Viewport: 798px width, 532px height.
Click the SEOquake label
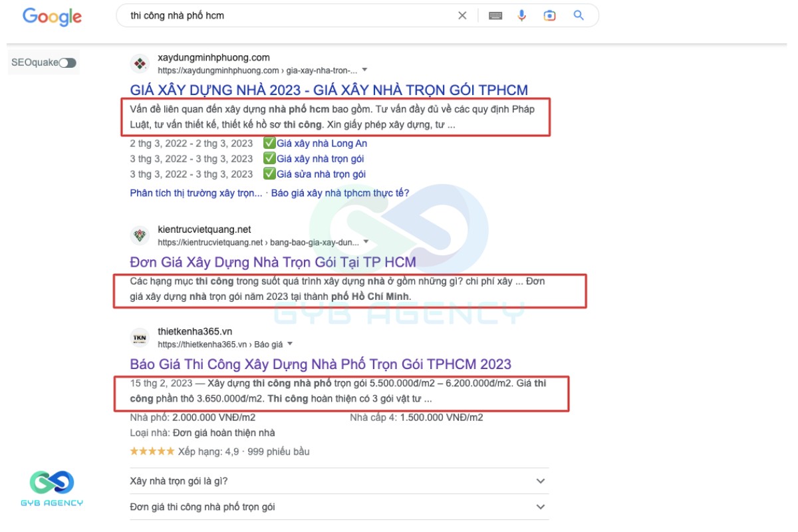click(x=35, y=63)
